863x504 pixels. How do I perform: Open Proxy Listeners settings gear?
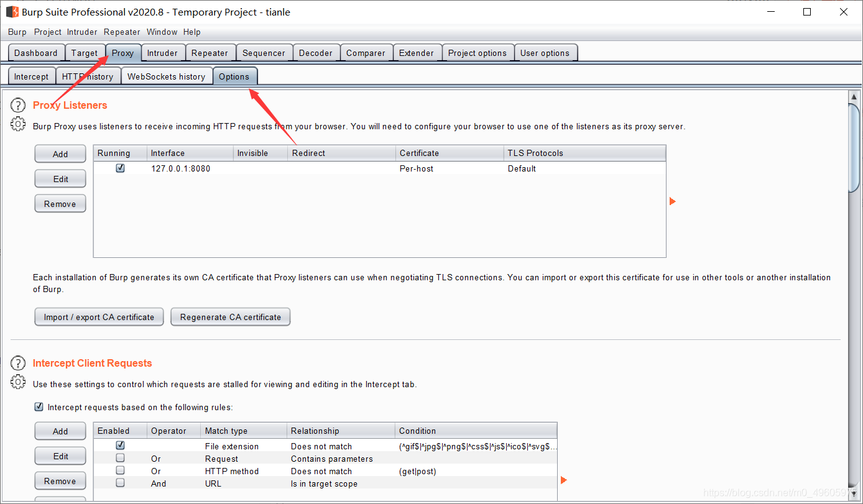[18, 124]
